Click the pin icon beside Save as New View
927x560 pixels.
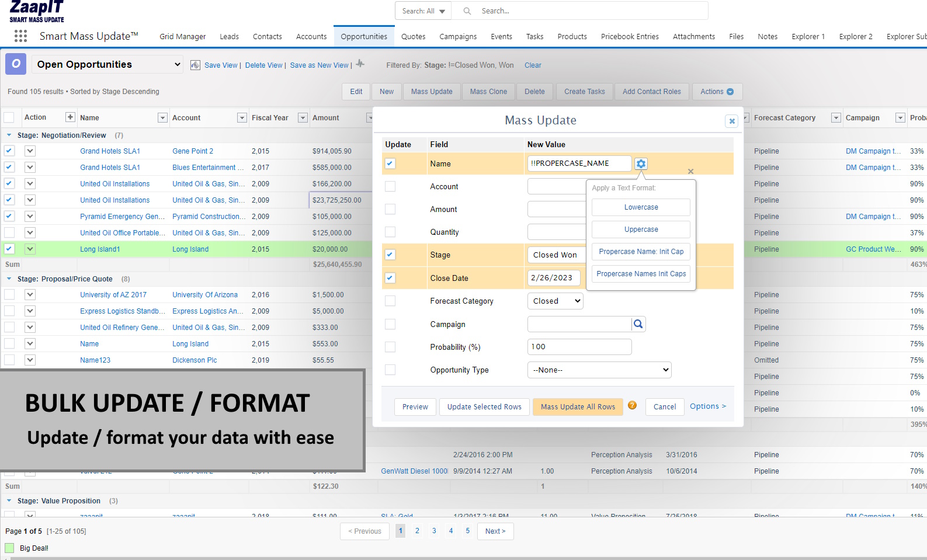tap(360, 64)
